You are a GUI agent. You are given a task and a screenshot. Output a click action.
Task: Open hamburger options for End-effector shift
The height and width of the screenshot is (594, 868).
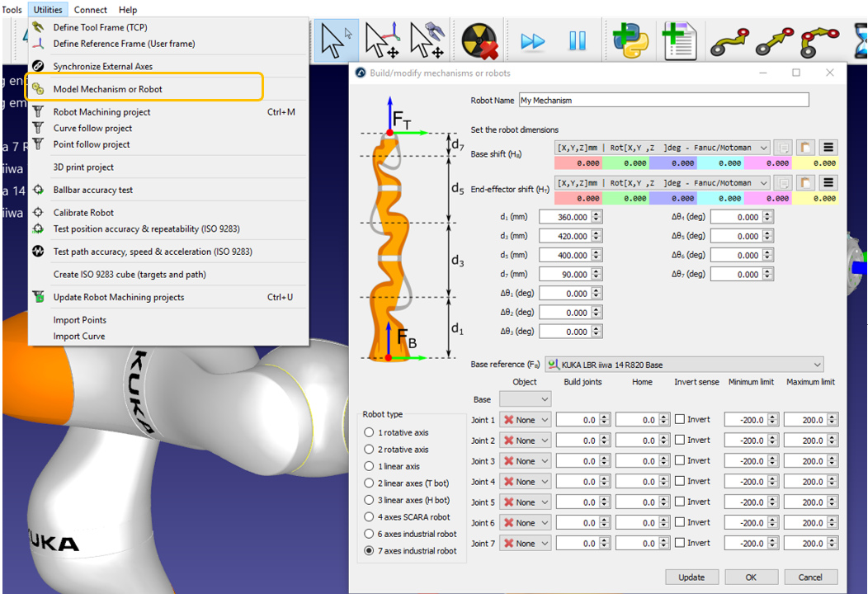(x=828, y=183)
